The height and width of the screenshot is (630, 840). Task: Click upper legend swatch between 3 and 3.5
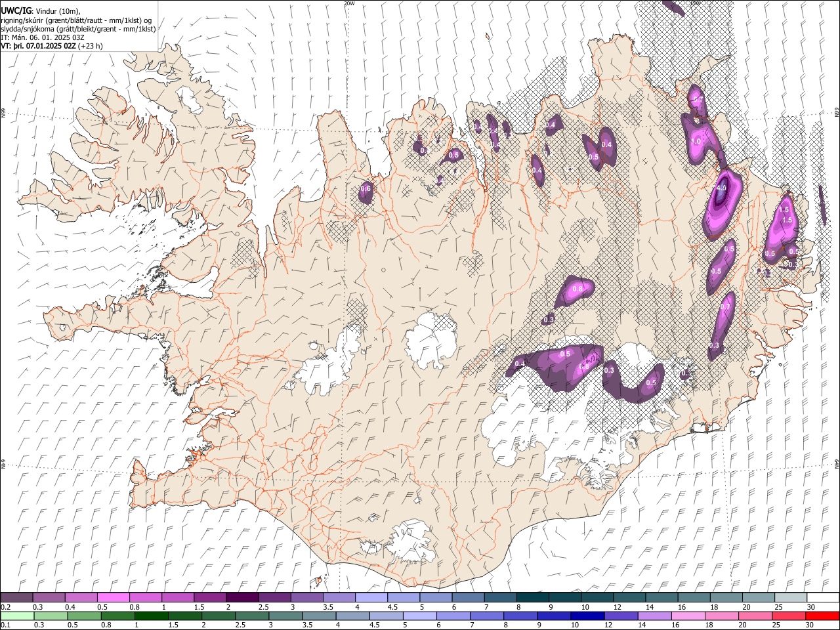(x=307, y=597)
